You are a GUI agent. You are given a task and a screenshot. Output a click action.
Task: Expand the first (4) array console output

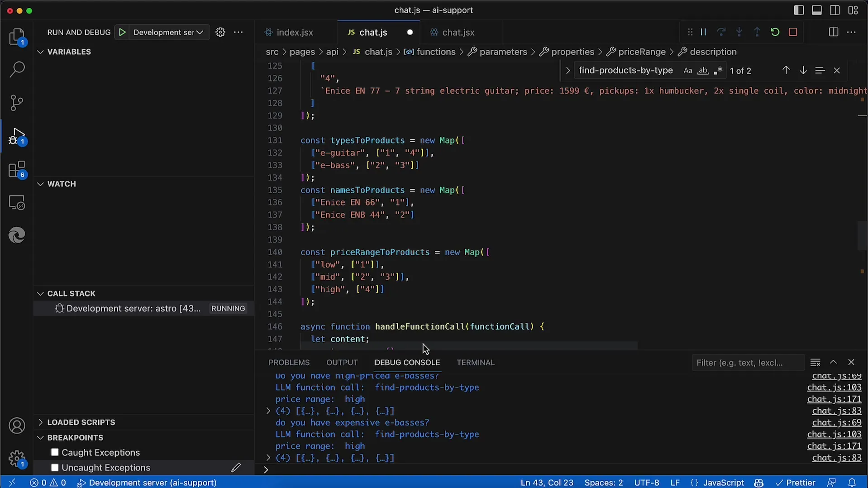tap(268, 411)
